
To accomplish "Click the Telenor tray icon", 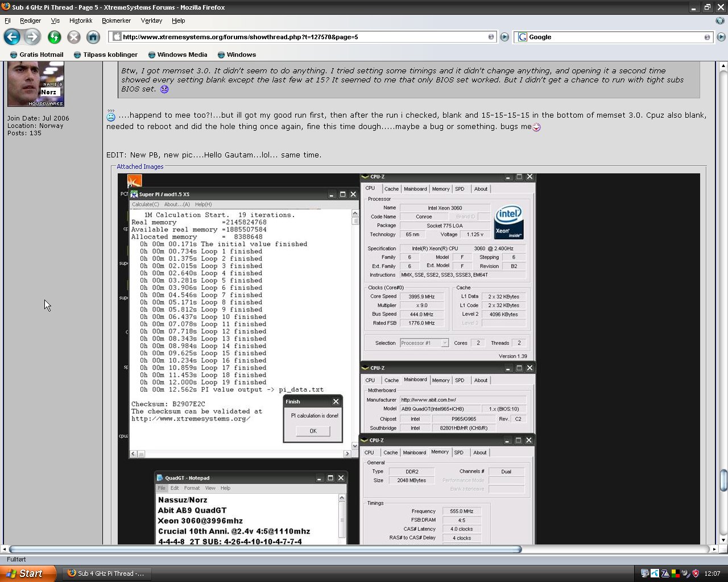I will pyautogui.click(x=655, y=573).
